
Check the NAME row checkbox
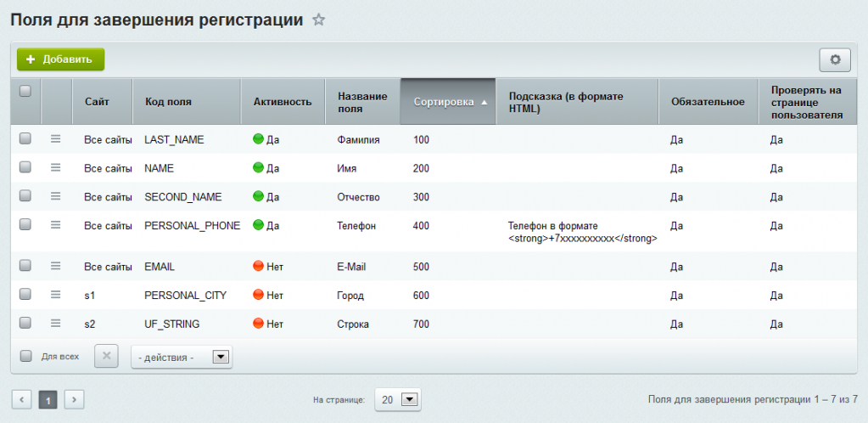[x=25, y=167]
